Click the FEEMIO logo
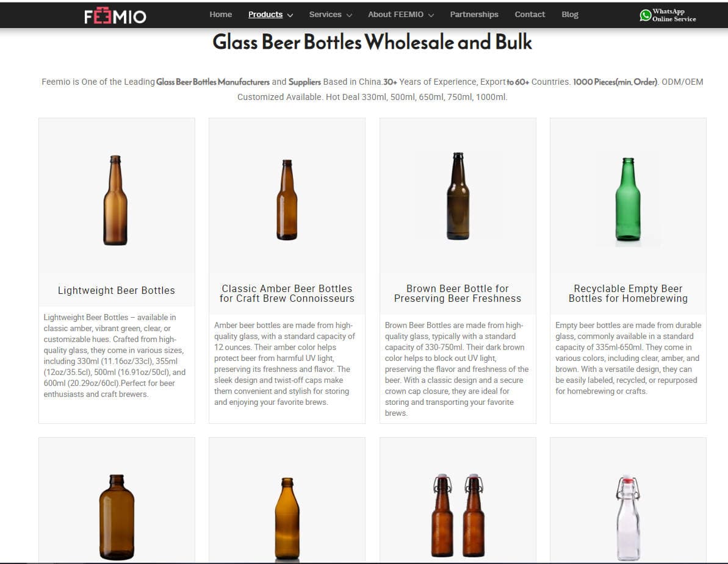This screenshot has height=564, width=728. [x=115, y=16]
